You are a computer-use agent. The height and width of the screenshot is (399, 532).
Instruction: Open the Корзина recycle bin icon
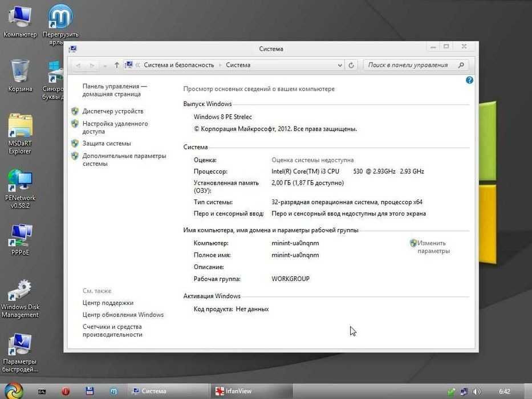point(20,76)
